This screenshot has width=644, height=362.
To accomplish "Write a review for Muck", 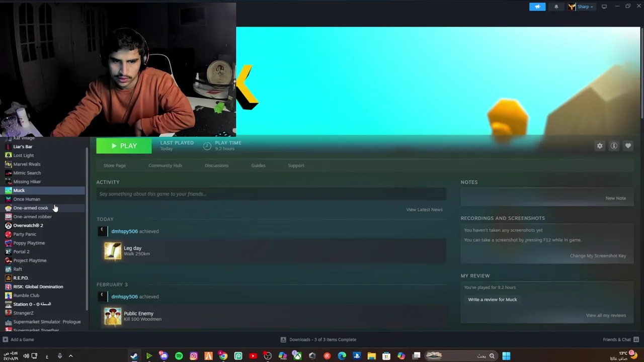I will 492,300.
